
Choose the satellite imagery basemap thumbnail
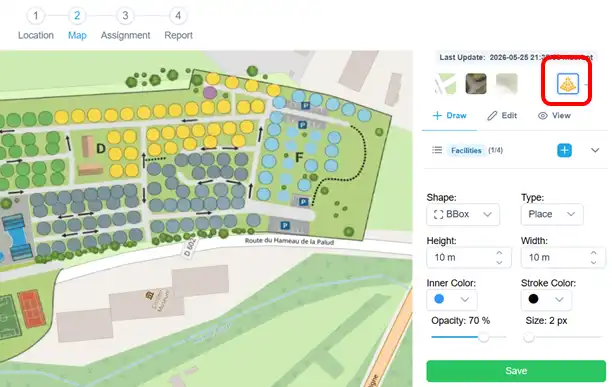[x=476, y=83]
